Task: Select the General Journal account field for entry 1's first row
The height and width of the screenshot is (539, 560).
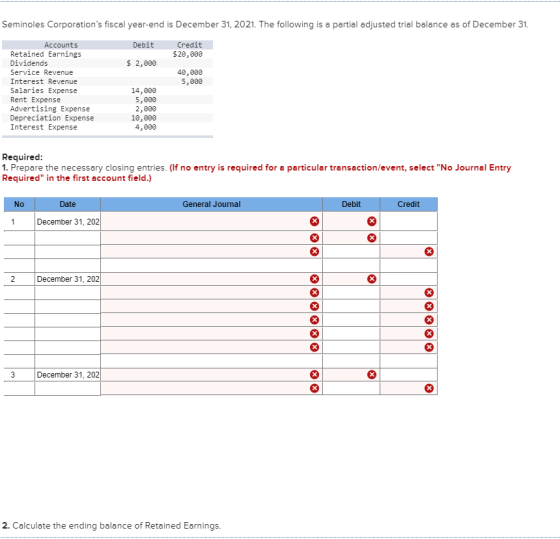Action: click(211, 221)
